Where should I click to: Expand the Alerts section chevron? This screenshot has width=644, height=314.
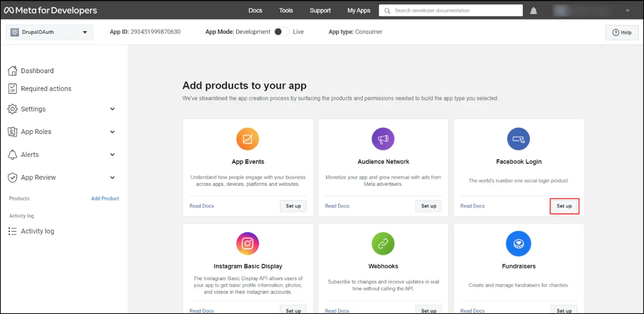click(113, 155)
